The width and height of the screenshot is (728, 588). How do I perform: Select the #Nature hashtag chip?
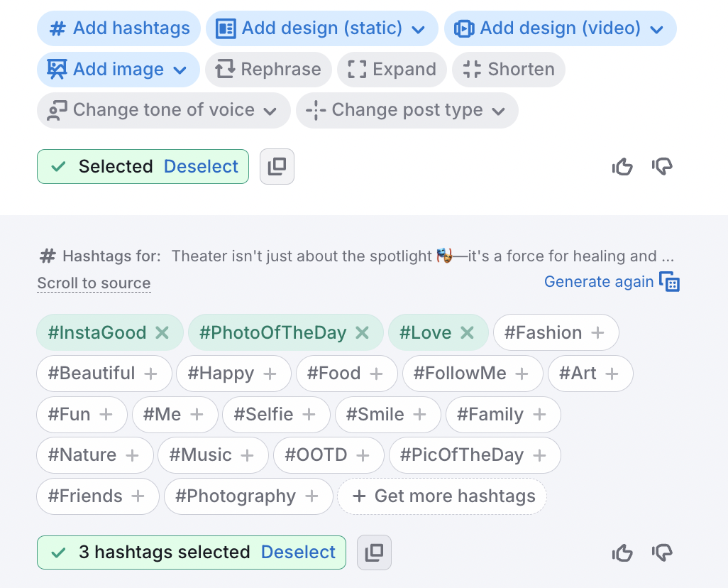tap(94, 455)
